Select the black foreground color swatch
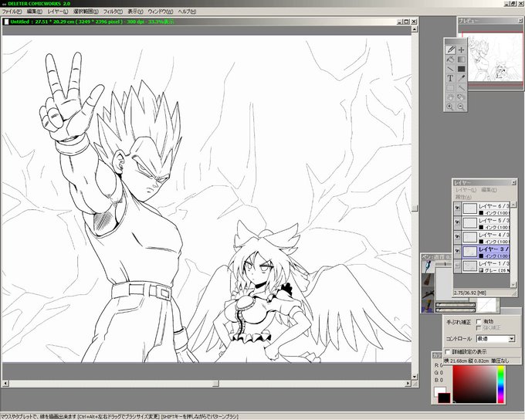The height and width of the screenshot is (420, 525). click(445, 398)
